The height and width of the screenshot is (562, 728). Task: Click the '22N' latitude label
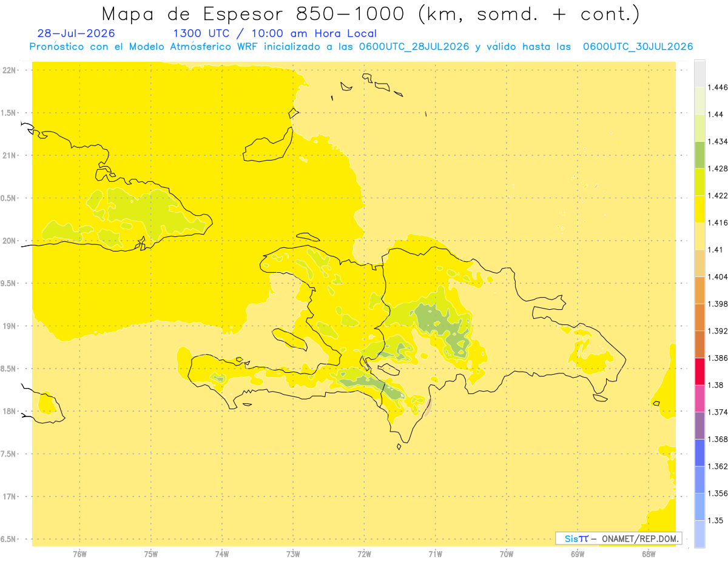pos(10,70)
